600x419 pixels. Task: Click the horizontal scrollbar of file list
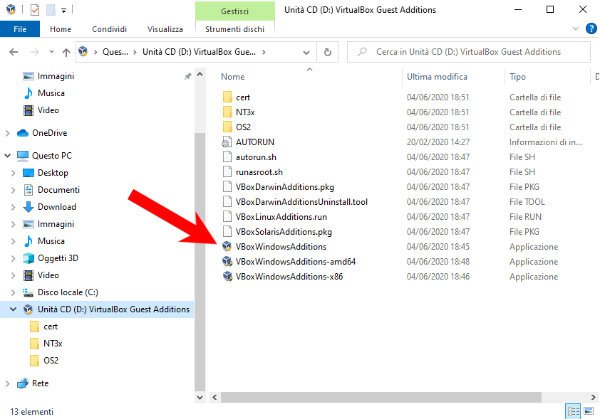[x=381, y=397]
